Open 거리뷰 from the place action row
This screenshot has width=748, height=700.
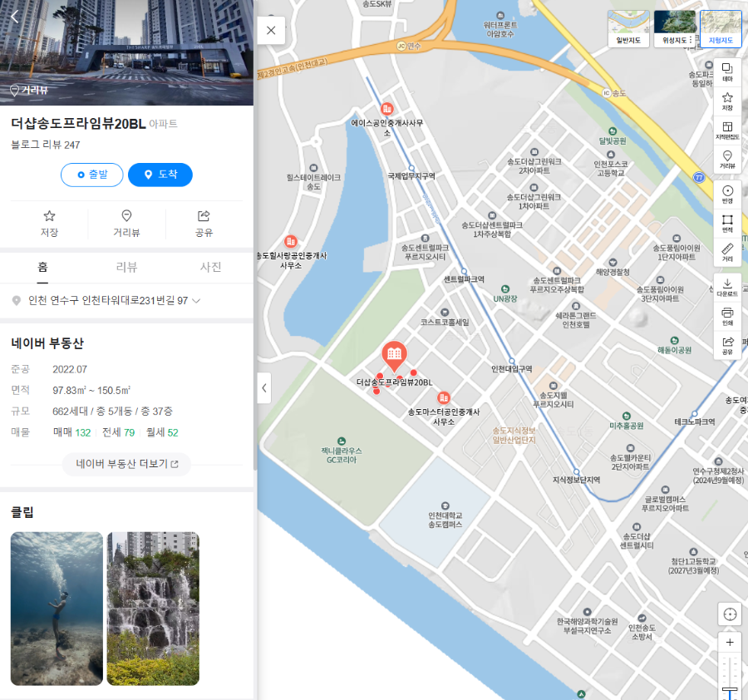click(126, 224)
